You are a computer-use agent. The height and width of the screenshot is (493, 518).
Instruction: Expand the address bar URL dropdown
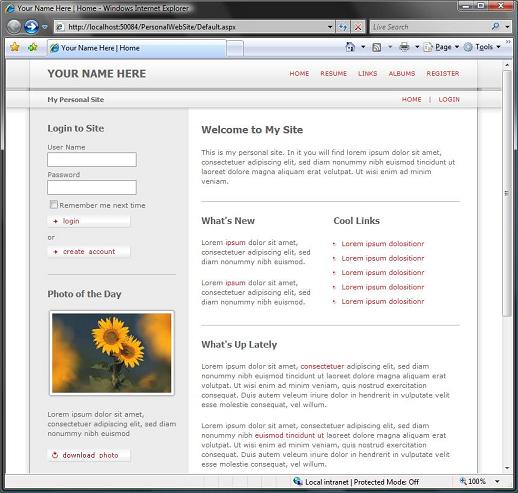(x=330, y=27)
